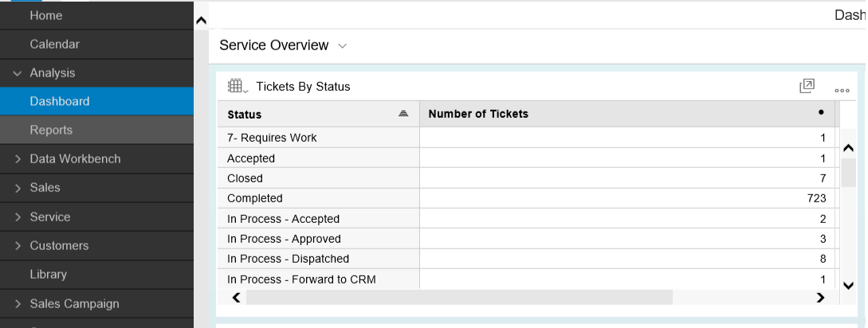Click the vertical scrollbar thumb of table

(848, 173)
